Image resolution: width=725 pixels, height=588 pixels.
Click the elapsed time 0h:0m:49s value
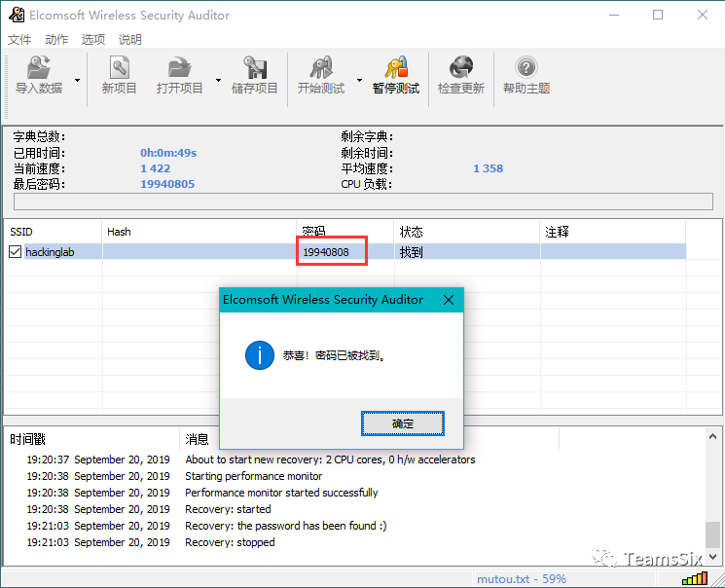[x=168, y=153]
